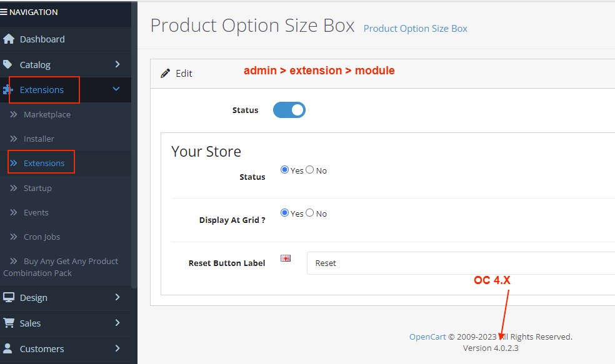Click the Sales shopping cart icon
This screenshot has height=364, width=615.
click(x=9, y=323)
